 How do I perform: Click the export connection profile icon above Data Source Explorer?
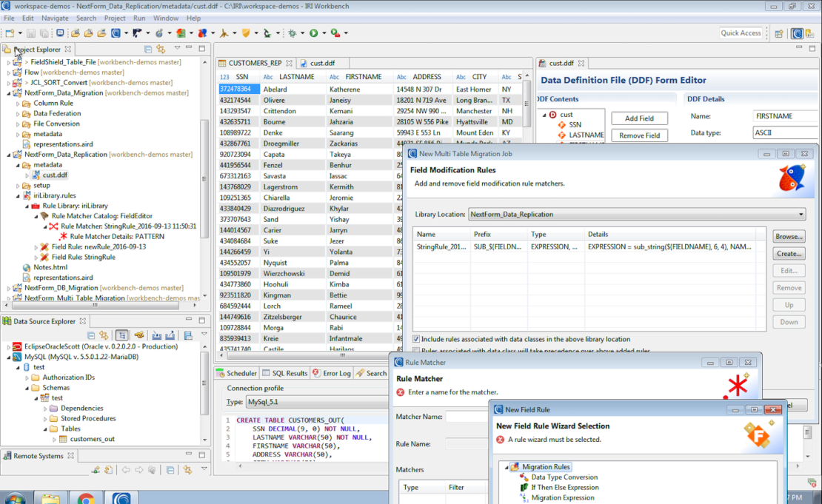point(169,335)
